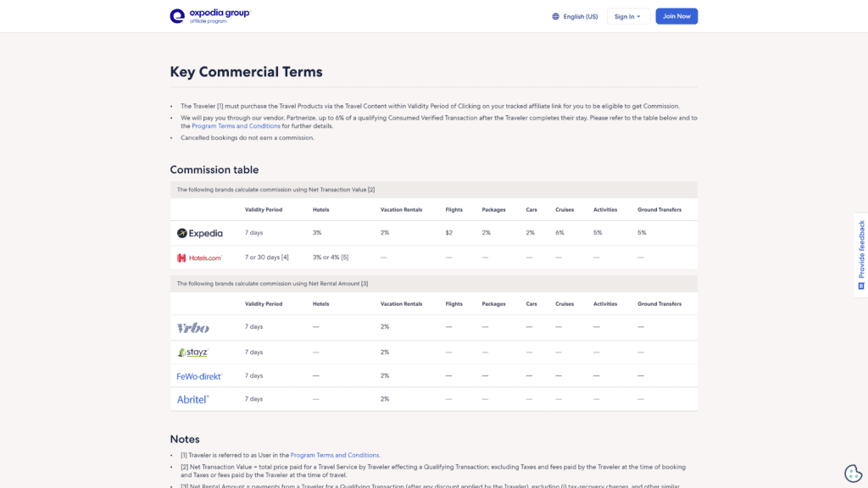Open the Sign In dropdown
Image resolution: width=868 pixels, height=488 pixels.
(628, 17)
